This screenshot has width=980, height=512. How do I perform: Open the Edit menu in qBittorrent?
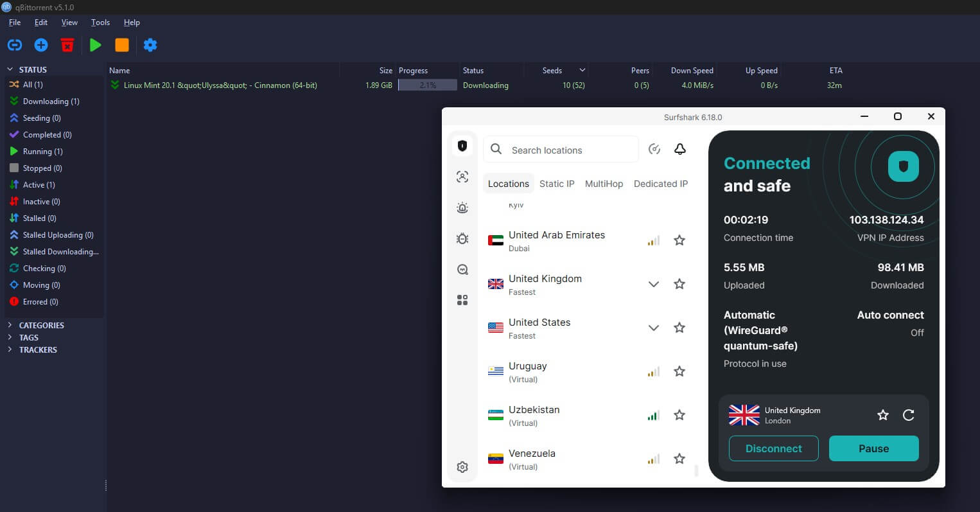(x=41, y=22)
